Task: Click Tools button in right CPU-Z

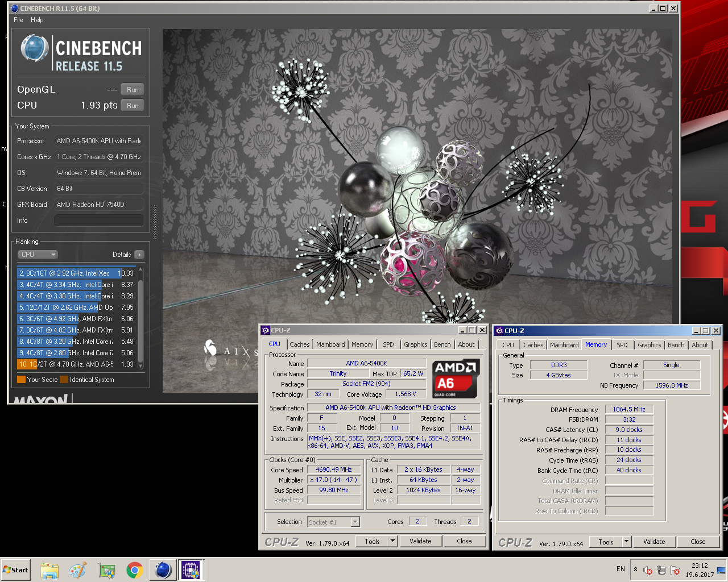Action: (x=606, y=542)
